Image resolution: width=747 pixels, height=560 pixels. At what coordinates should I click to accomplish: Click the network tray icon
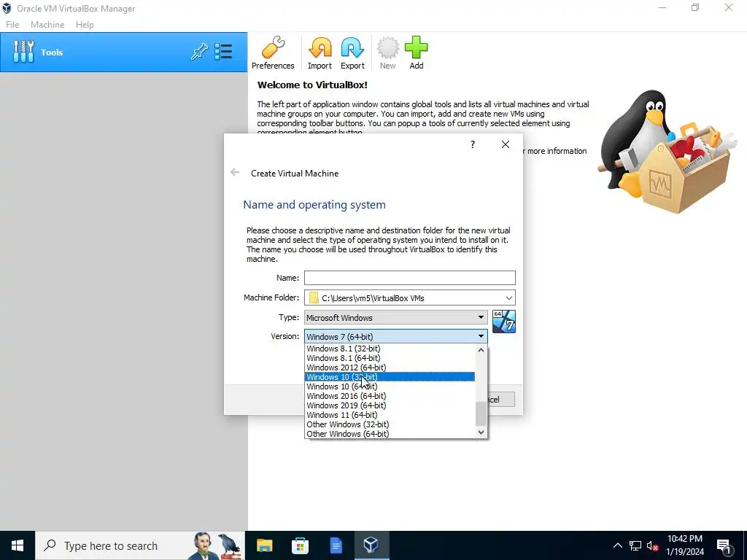click(635, 545)
